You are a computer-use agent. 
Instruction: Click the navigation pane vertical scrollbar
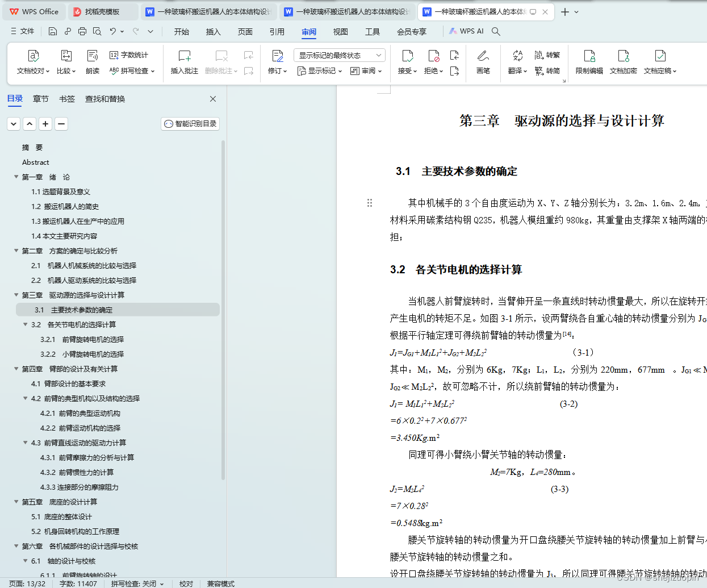tap(223, 310)
